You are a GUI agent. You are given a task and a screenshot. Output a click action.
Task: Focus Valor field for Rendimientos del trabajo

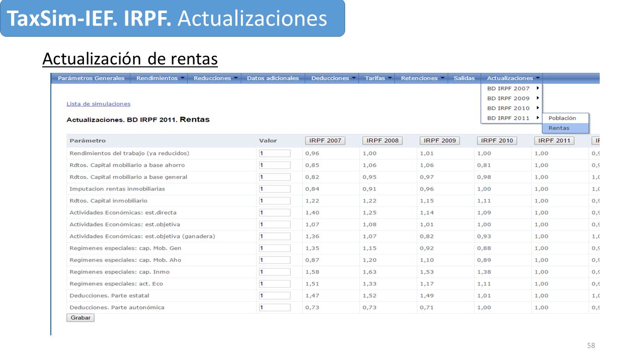275,153
